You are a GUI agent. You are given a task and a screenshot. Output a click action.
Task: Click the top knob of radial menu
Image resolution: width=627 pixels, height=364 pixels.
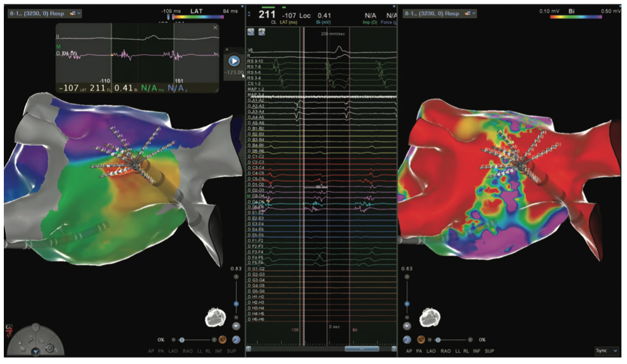tap(36, 327)
